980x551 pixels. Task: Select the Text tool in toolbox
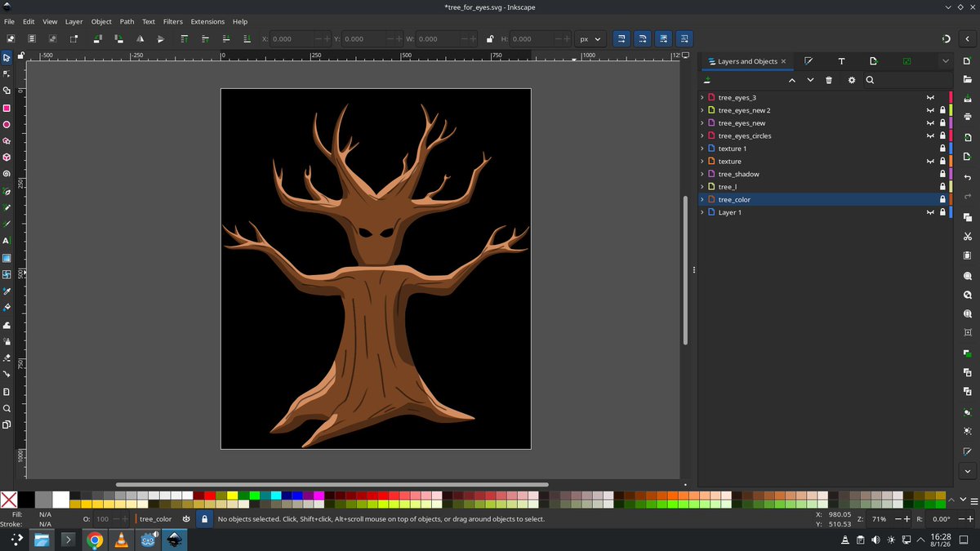[x=7, y=241]
